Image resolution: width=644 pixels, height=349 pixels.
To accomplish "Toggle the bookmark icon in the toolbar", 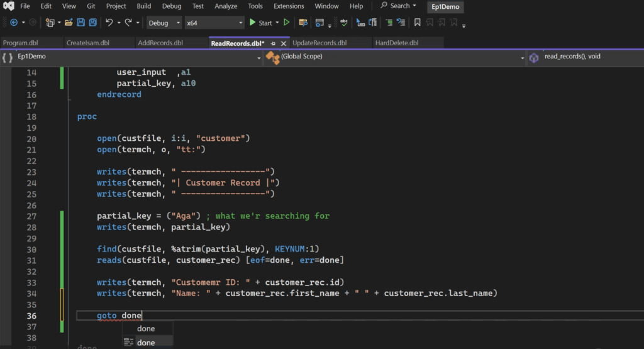I will 417,23.
